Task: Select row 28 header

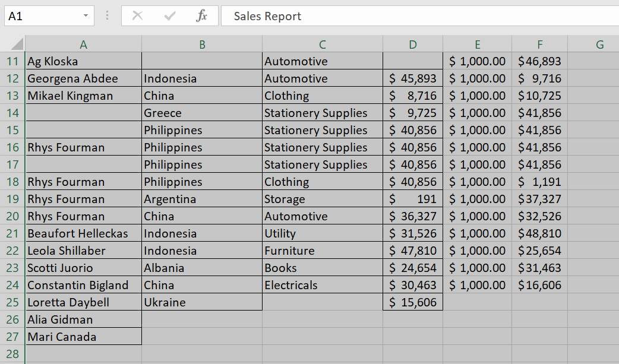Action: (12, 354)
